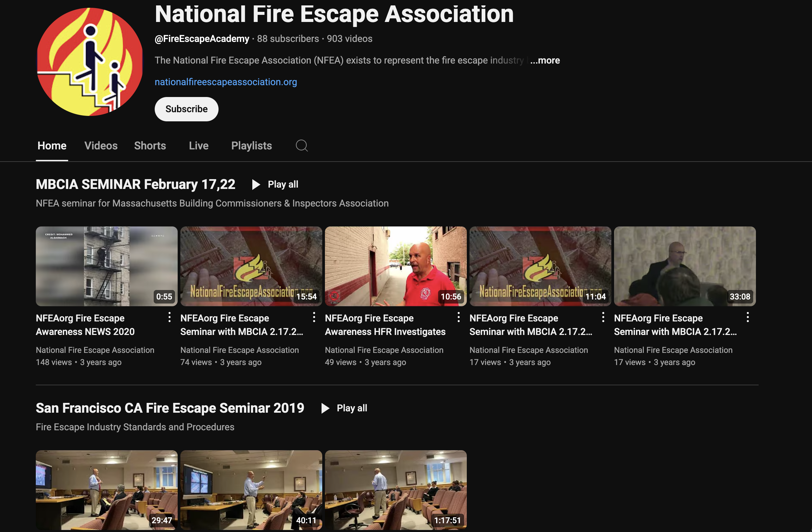Open three-dot menu for 33:08 seminar video

(x=747, y=318)
